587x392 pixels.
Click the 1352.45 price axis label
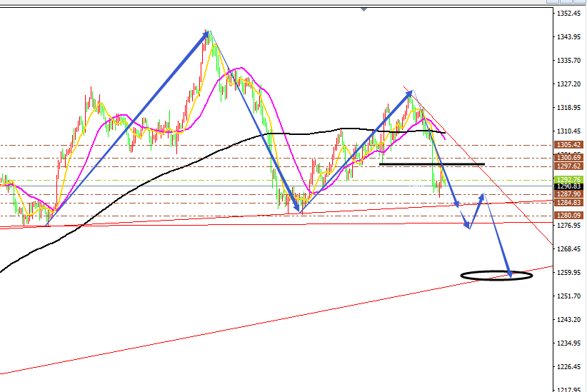(x=568, y=14)
